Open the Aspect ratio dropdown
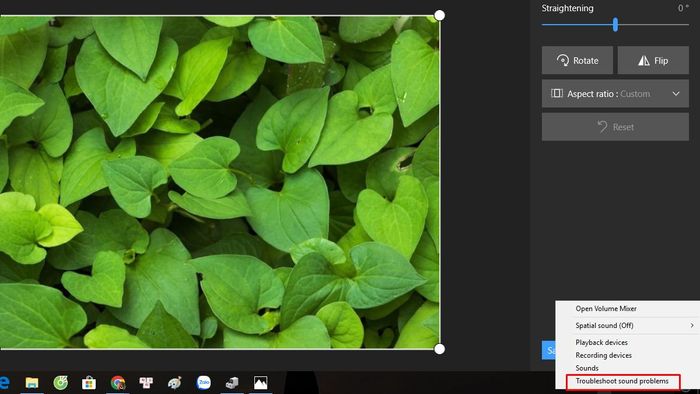This screenshot has height=394, width=700. (x=615, y=94)
